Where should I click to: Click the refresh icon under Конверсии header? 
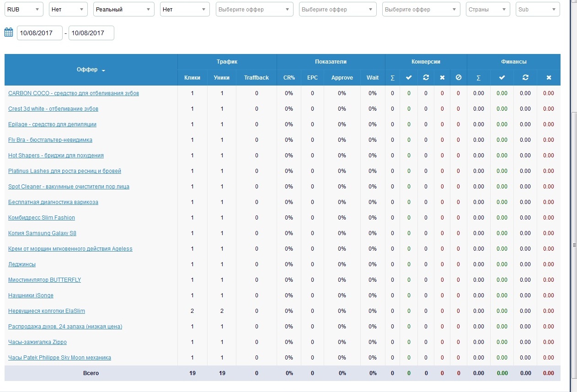point(426,78)
